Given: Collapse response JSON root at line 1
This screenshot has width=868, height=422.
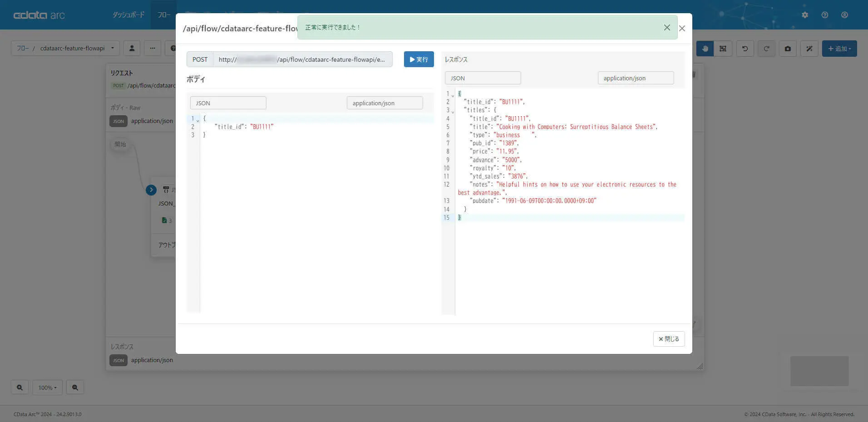Looking at the screenshot, I should [x=453, y=95].
